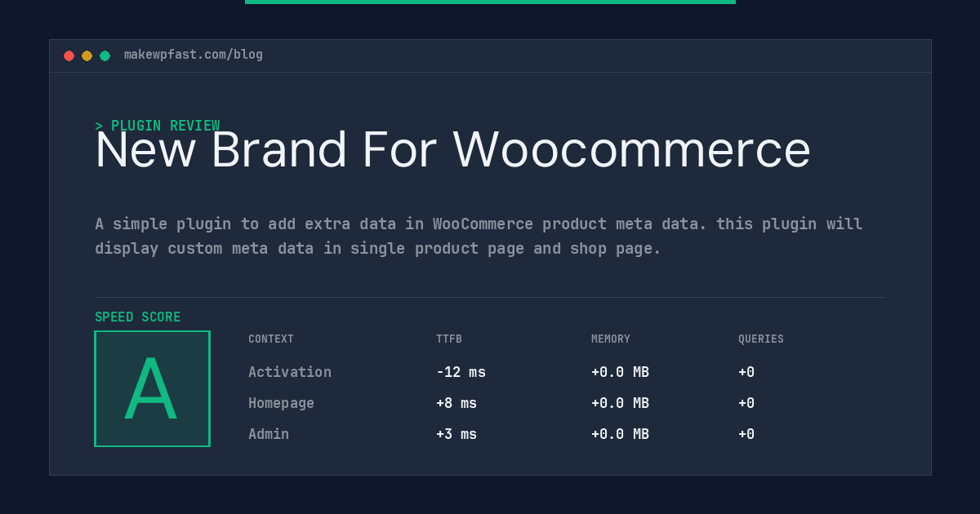
Task: Select the Admin row label
Action: (269, 434)
